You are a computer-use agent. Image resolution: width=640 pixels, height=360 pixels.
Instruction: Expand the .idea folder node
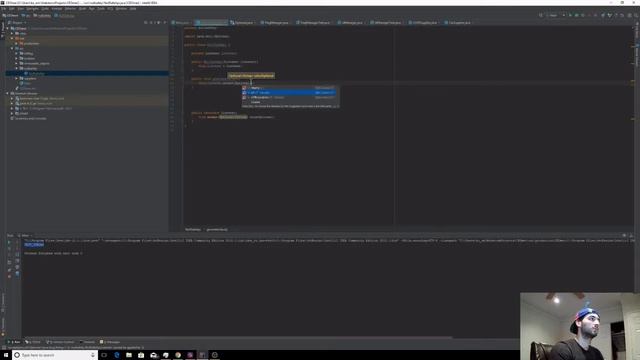pos(12,33)
